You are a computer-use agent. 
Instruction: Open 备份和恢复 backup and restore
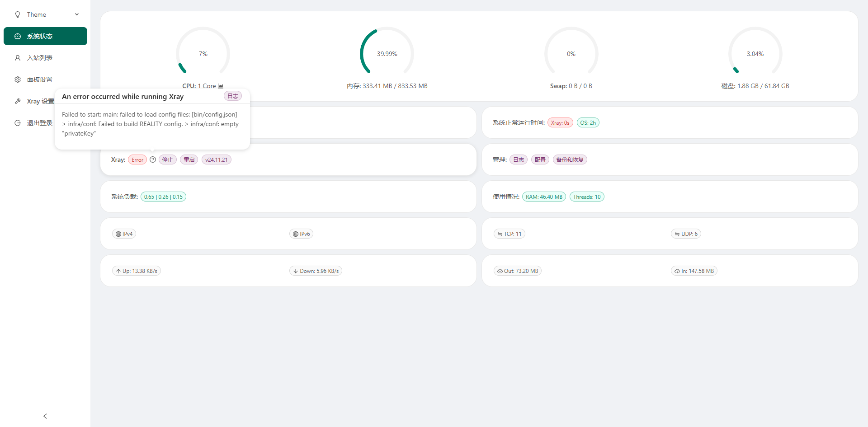pos(570,160)
